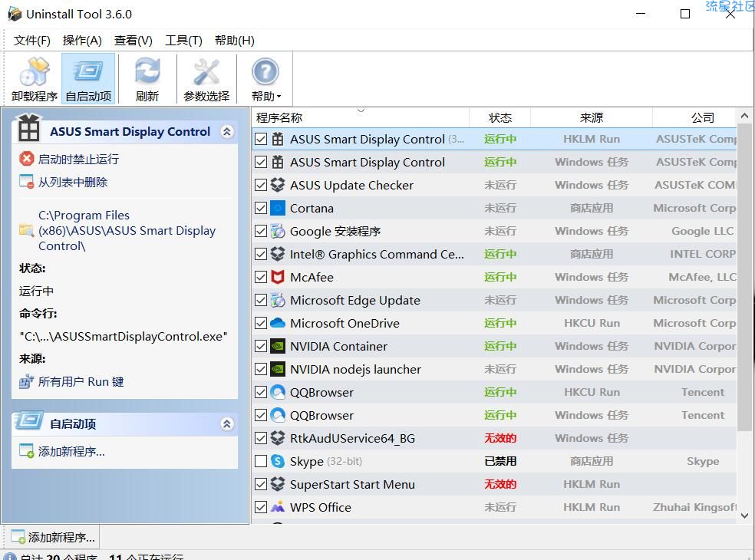Uncheck Google 安装程序 checkbox

click(x=261, y=231)
